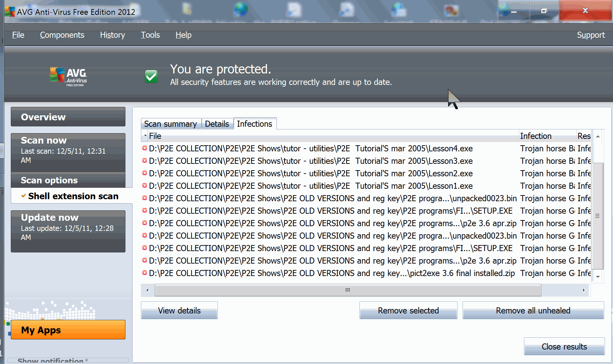Click Update now
Viewport: 613px width, 364px height.
[x=68, y=231]
